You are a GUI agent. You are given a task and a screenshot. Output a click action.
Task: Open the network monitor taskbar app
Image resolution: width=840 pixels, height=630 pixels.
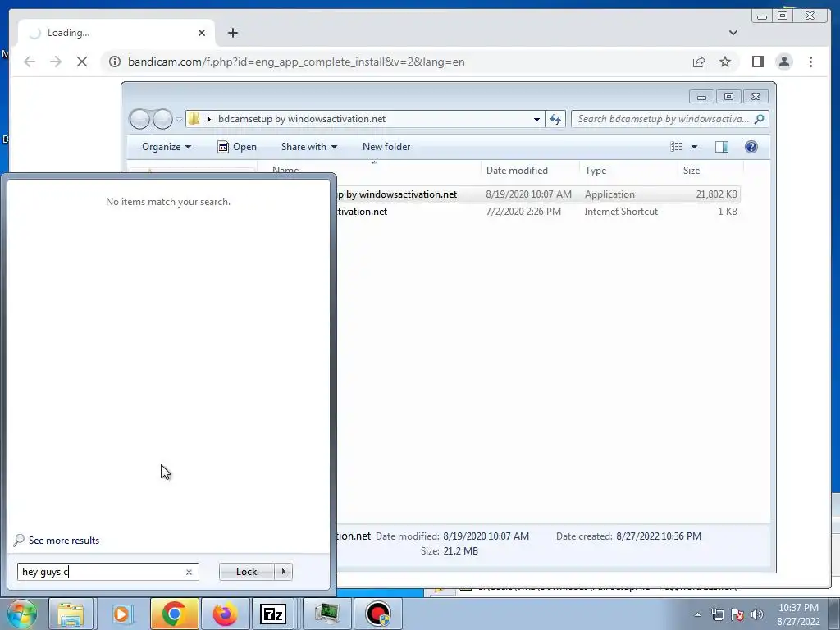[x=326, y=614]
